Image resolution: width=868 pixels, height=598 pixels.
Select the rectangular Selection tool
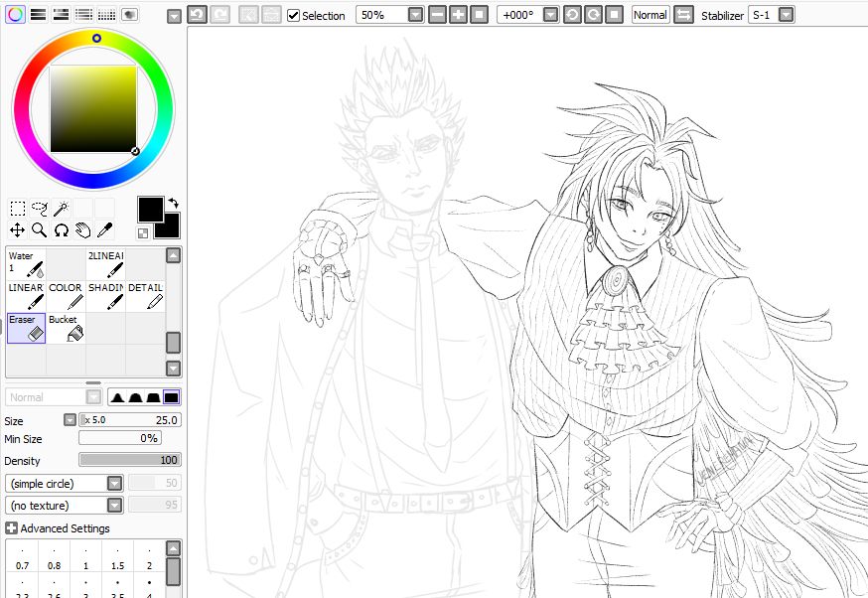(x=18, y=209)
